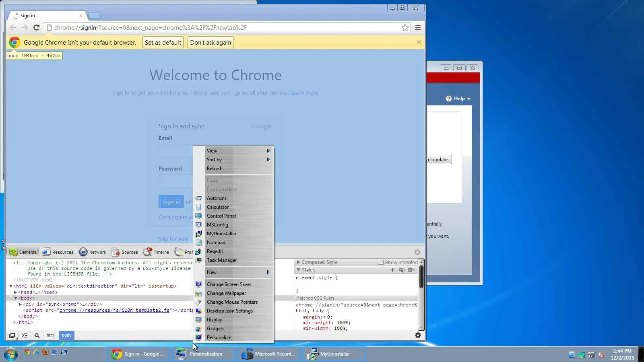Select the html breadcrumb in DevTools
This screenshot has height=362, width=644.
(50, 335)
